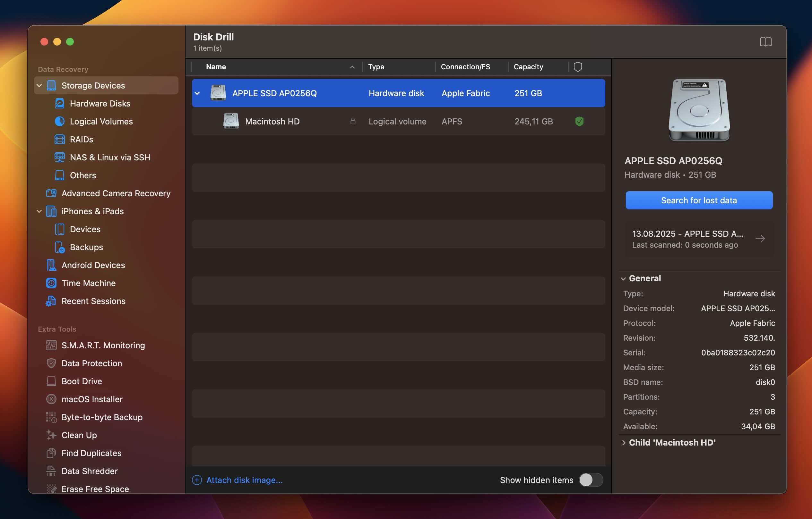
Task: Click the green shield on Macintosh HD
Action: (x=579, y=121)
